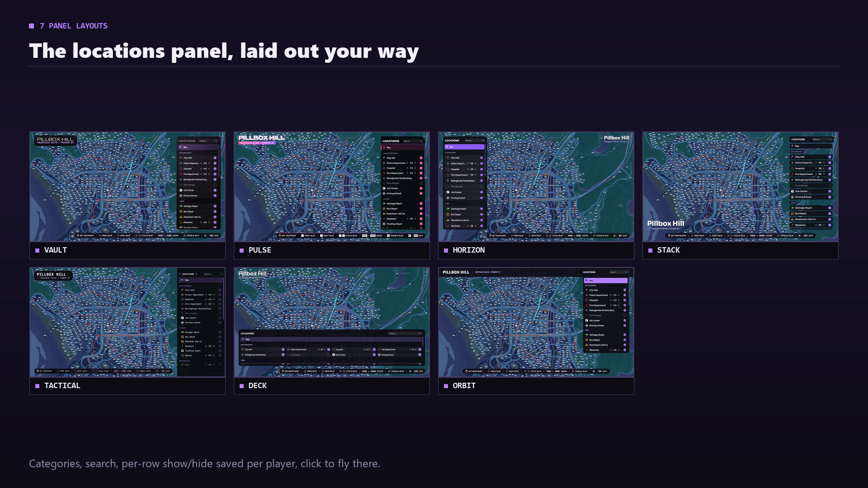The height and width of the screenshot is (488, 868).
Task: Advance Hospital blip in Vault panel
Action: [209, 169]
